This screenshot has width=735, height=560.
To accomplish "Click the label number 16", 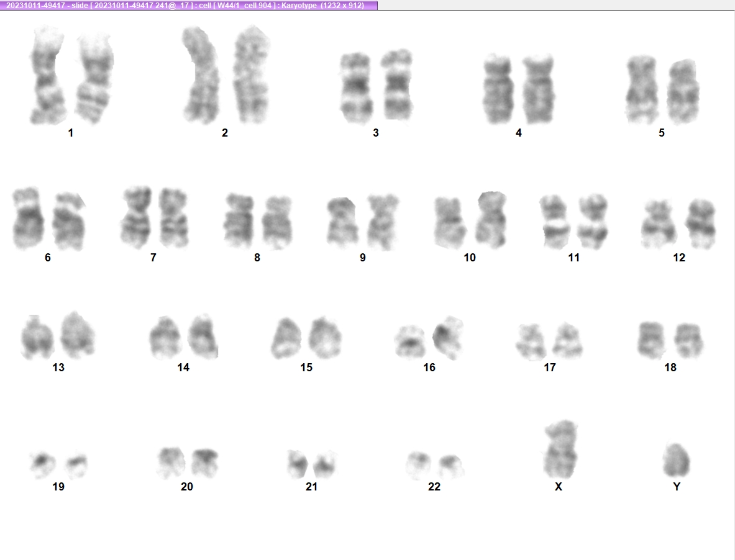I will click(429, 368).
